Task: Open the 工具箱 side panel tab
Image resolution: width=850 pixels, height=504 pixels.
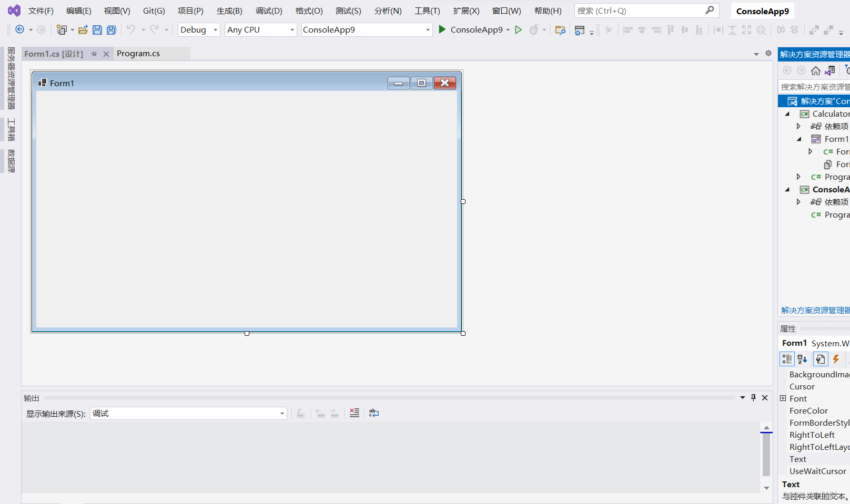Action: click(11, 129)
